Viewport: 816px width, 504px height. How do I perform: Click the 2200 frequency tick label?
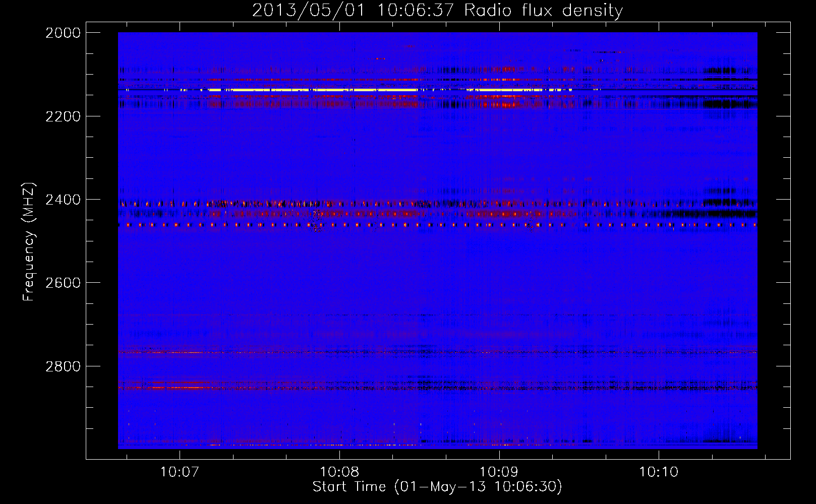[x=63, y=116]
